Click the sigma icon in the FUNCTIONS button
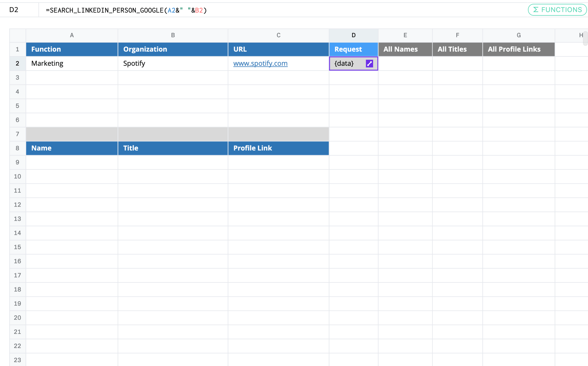Viewport: 588px width, 366px height. [x=536, y=10]
